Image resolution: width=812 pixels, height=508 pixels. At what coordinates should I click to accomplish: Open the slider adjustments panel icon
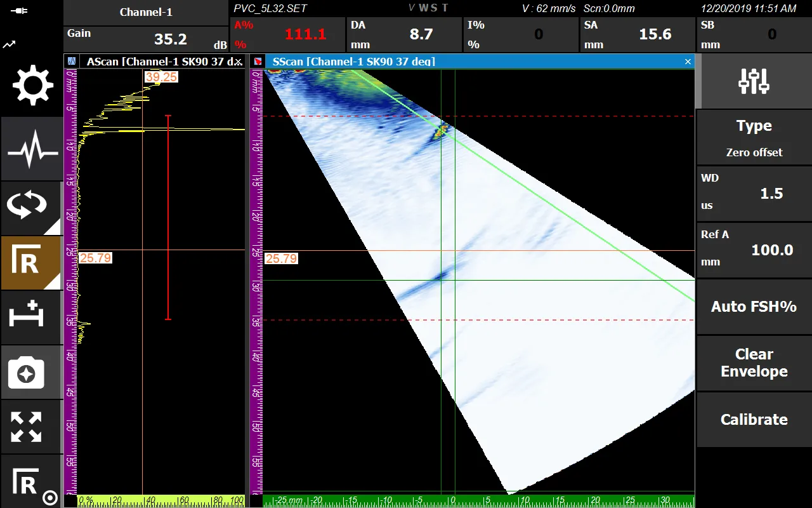[754, 81]
